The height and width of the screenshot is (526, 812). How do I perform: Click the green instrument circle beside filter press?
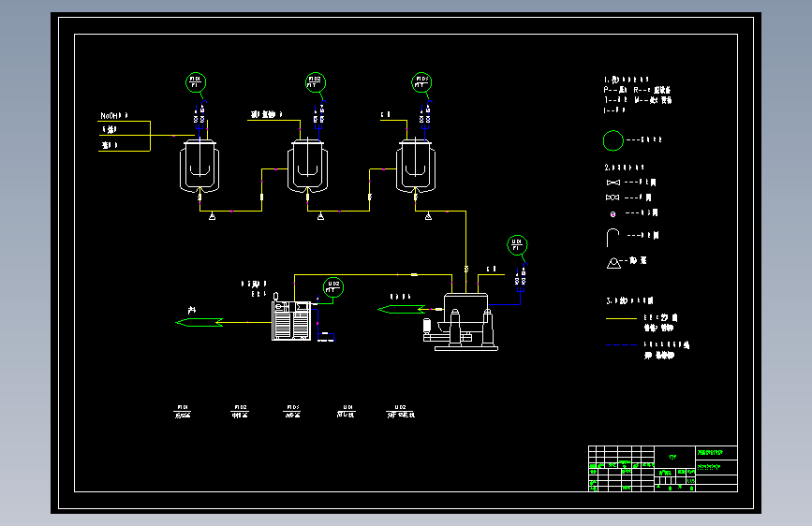pos(333,286)
